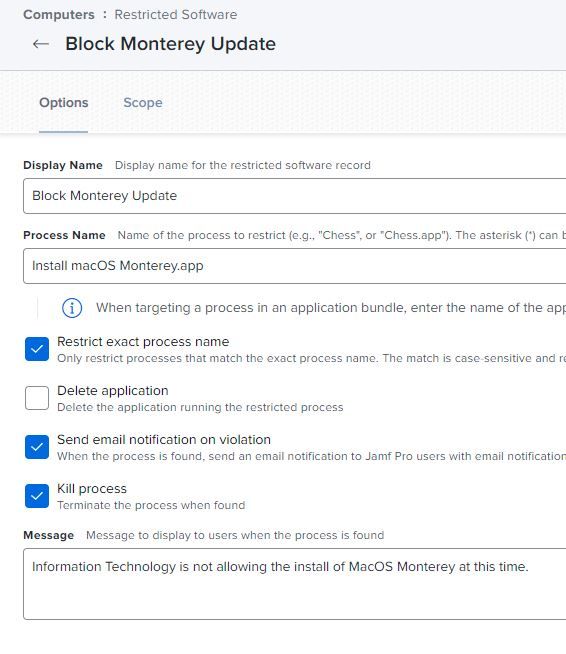Image resolution: width=566 pixels, height=654 pixels.
Task: Uncheck the Kill process checkbox
Action: pos(37,496)
